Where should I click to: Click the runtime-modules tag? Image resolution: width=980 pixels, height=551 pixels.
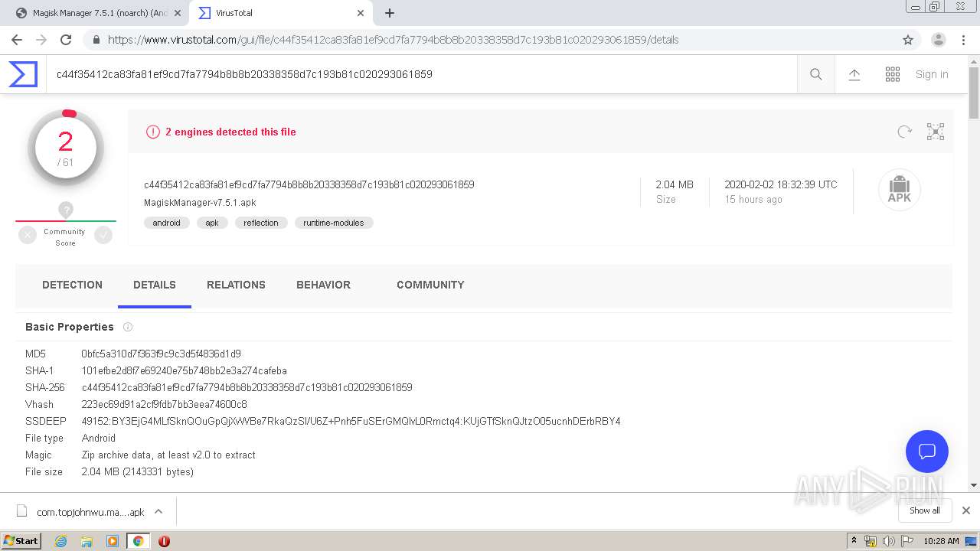[x=334, y=223]
